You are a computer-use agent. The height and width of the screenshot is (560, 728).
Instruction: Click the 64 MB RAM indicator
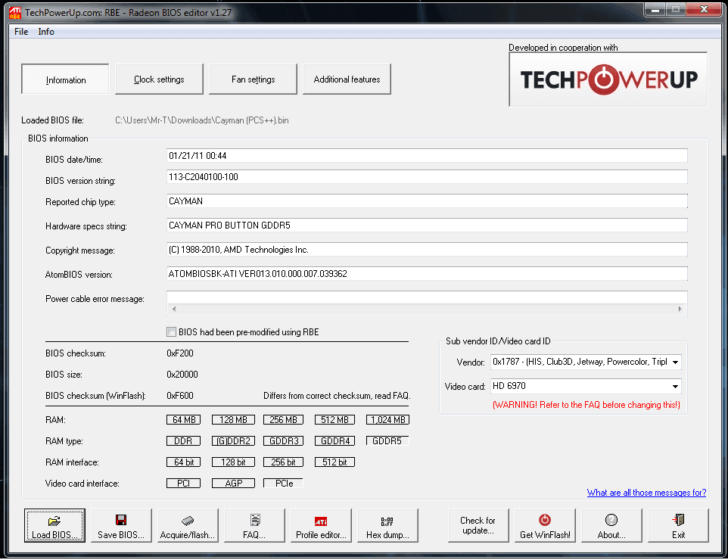pos(183,420)
